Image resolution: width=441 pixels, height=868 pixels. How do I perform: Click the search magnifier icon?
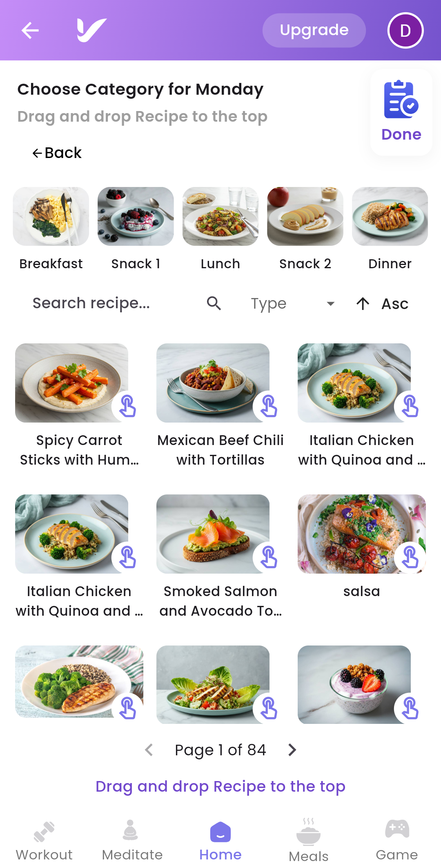[x=214, y=303]
